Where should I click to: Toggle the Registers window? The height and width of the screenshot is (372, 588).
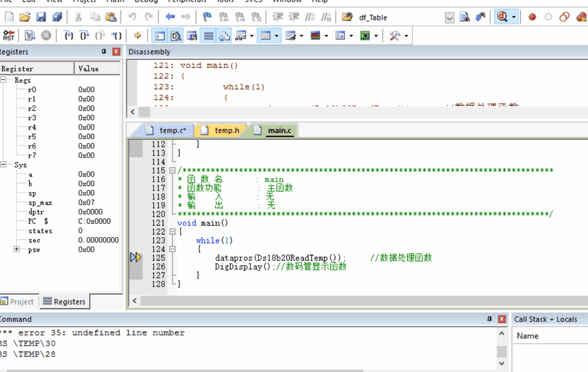pyautogui.click(x=209, y=36)
